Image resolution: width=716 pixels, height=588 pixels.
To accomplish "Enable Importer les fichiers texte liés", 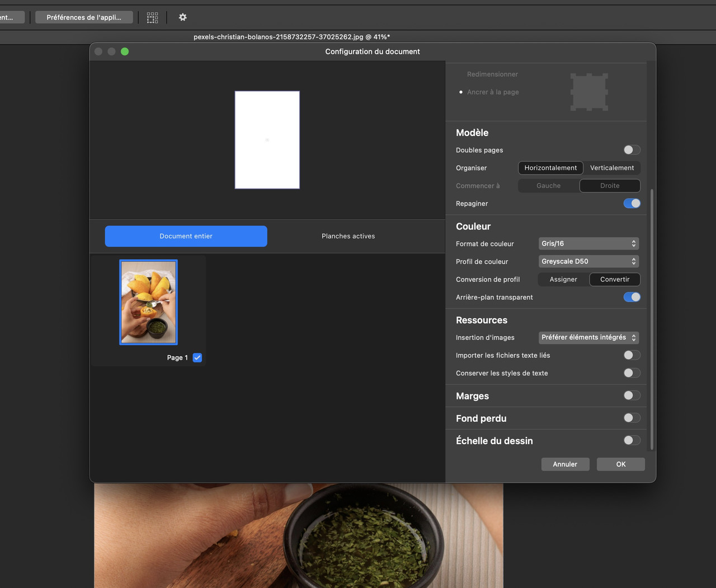I will click(632, 355).
